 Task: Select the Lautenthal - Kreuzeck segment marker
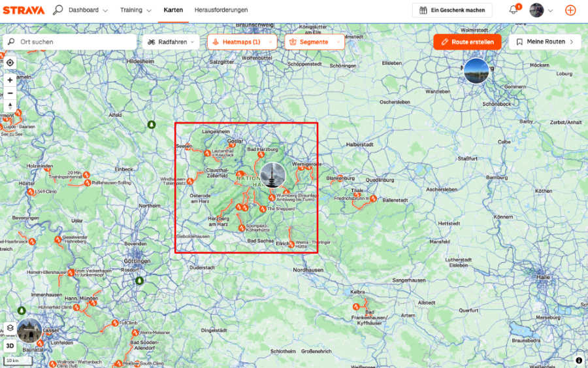click(207, 153)
